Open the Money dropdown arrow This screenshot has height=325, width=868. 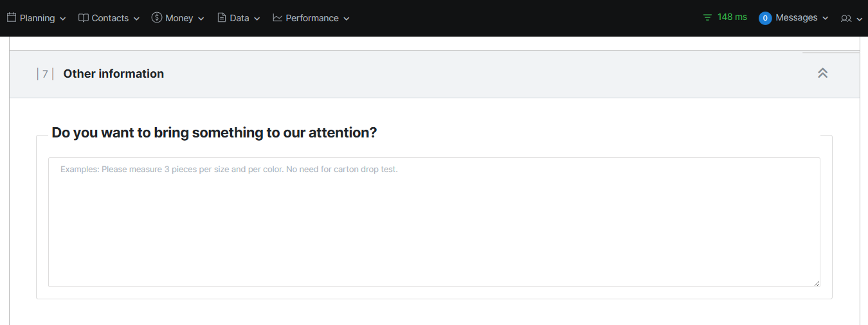201,19
